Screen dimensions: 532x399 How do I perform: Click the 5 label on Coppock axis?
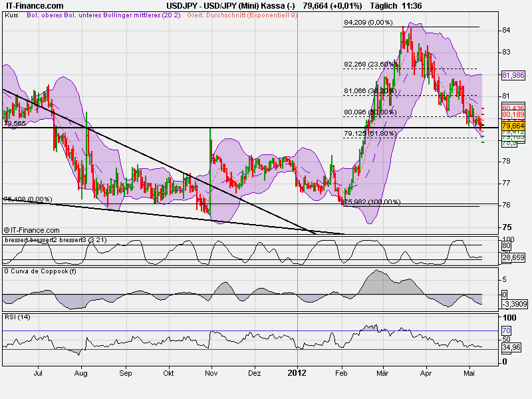(504, 279)
